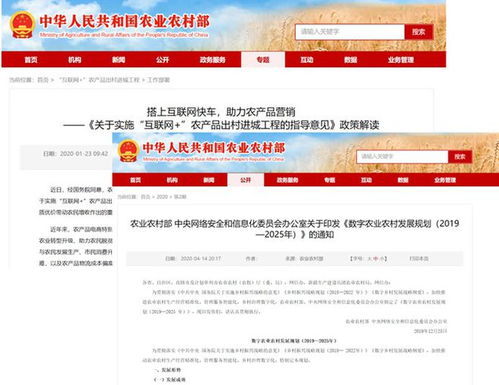Open 公开 in the back page navigation bar
Image resolution: width=499 pixels, height=385 pixels.
pyautogui.click(x=162, y=60)
